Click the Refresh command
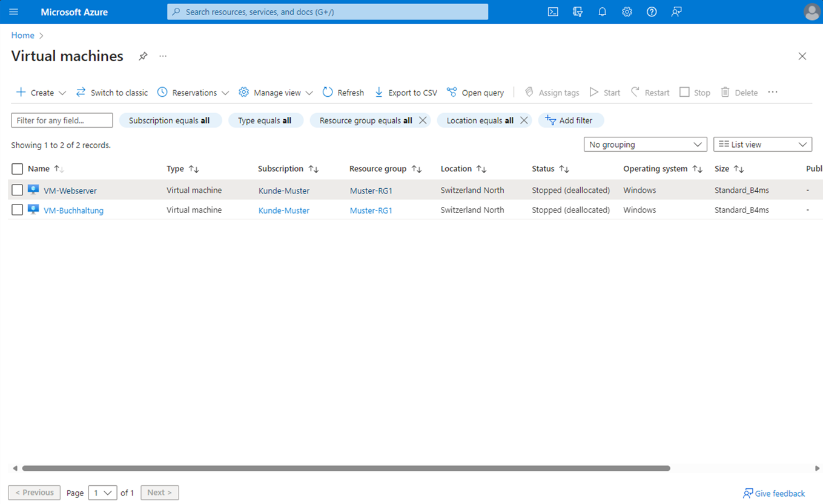 343,93
